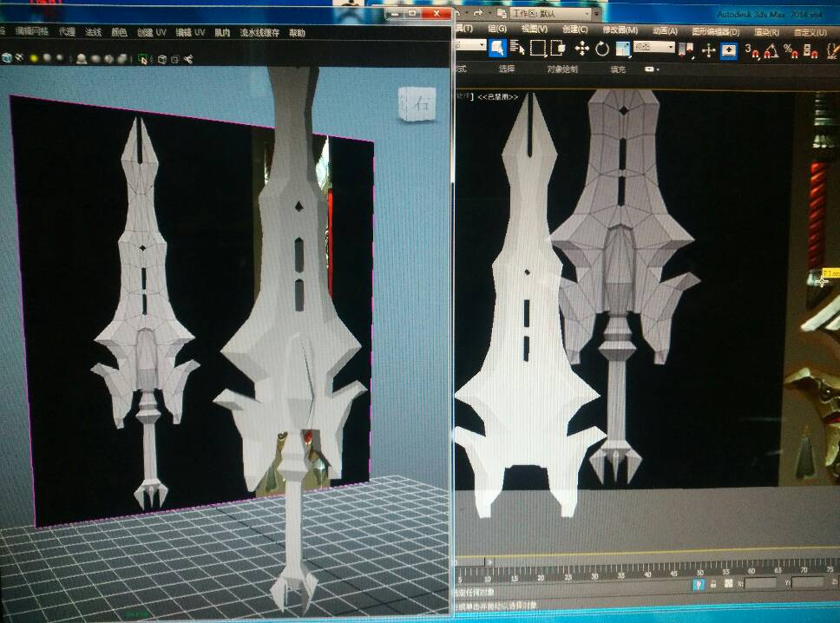Open the 动画(A) menu
Screen dimensions: 840x623
(x=665, y=31)
